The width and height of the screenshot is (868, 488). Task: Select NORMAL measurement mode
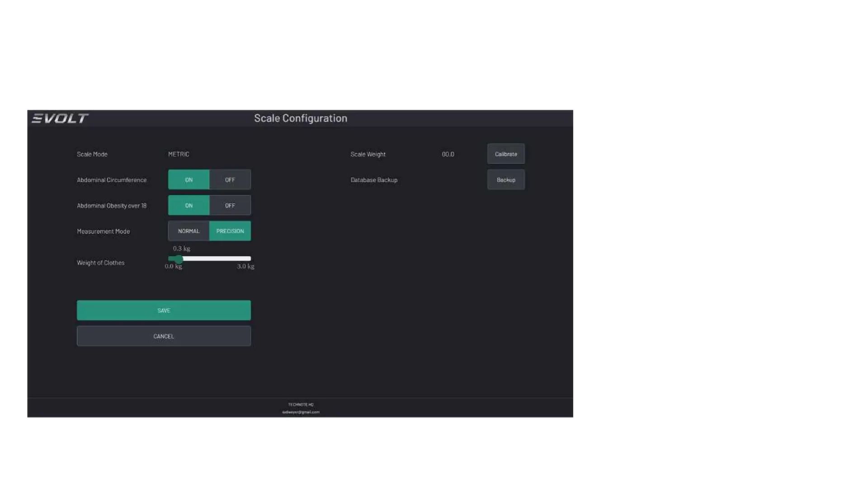pyautogui.click(x=189, y=231)
